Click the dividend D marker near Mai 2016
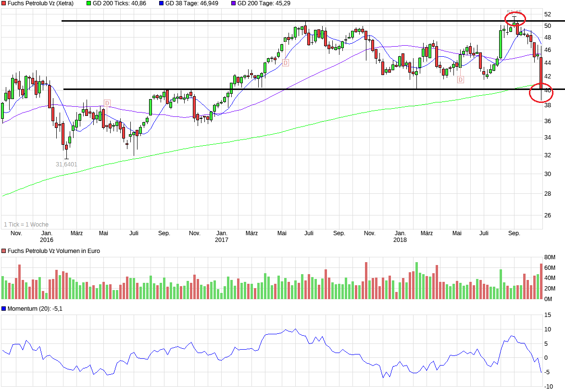Image resolution: width=565 pixels, height=392 pixels. click(x=107, y=103)
